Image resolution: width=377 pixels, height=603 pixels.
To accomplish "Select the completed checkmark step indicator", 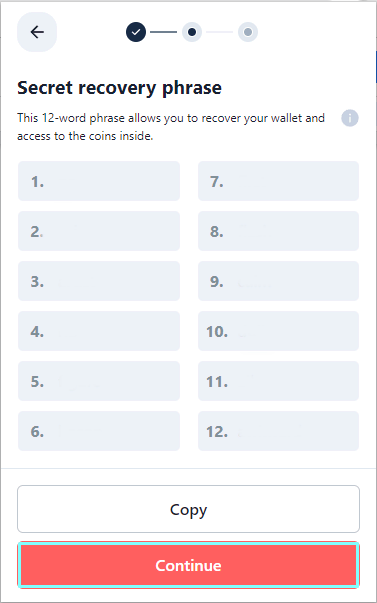I will (136, 32).
